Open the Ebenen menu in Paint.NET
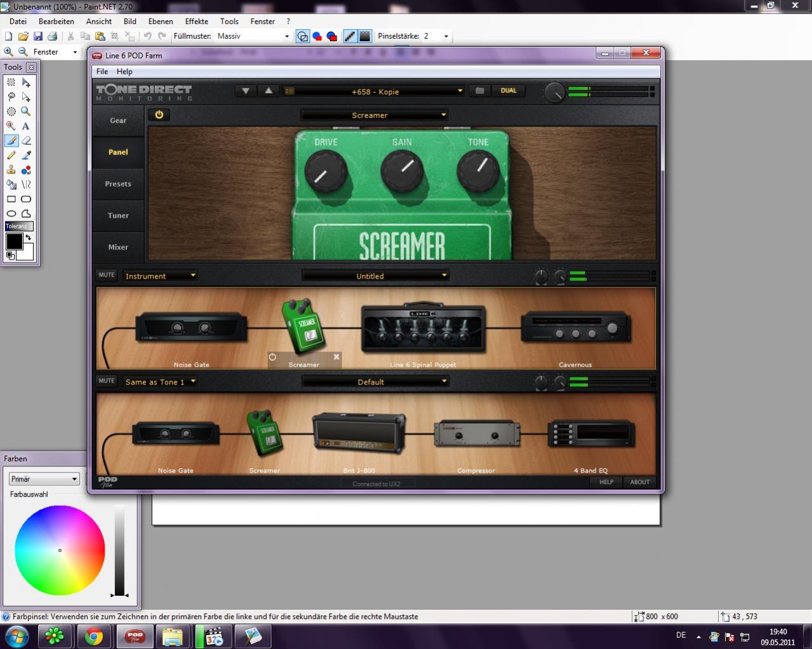812x649 pixels. click(161, 22)
